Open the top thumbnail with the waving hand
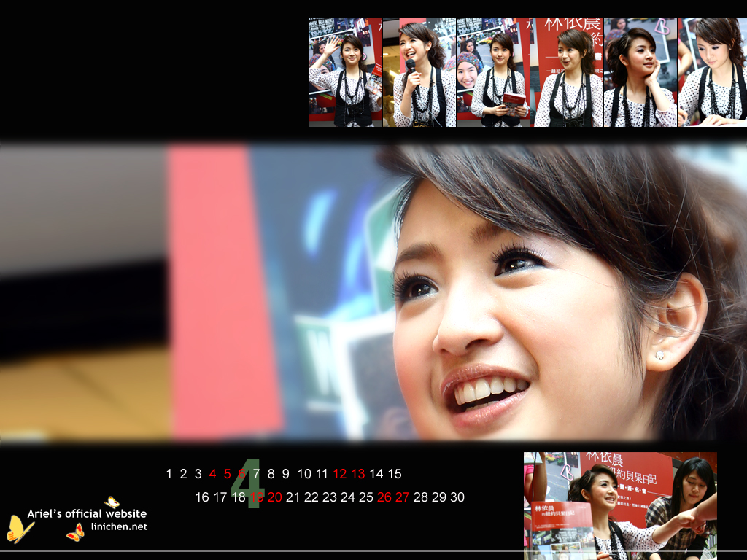747x560 pixels. (x=345, y=72)
